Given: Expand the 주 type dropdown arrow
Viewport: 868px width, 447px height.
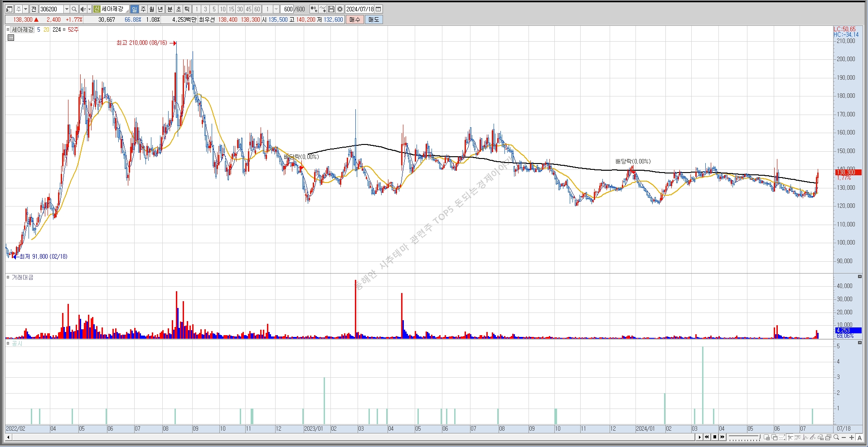Looking at the screenshot, I should click(x=26, y=9).
